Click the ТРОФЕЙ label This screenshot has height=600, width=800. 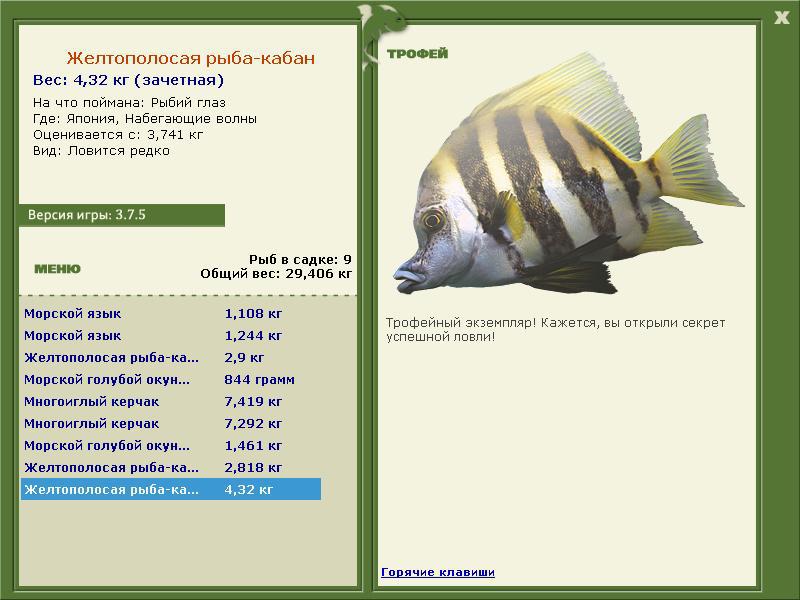coord(417,54)
